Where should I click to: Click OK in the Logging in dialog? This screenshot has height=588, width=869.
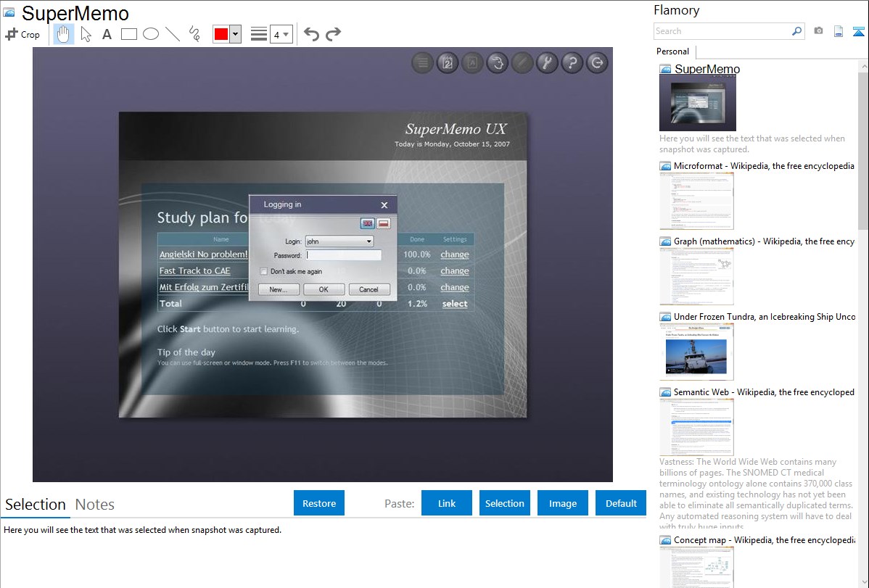324,289
